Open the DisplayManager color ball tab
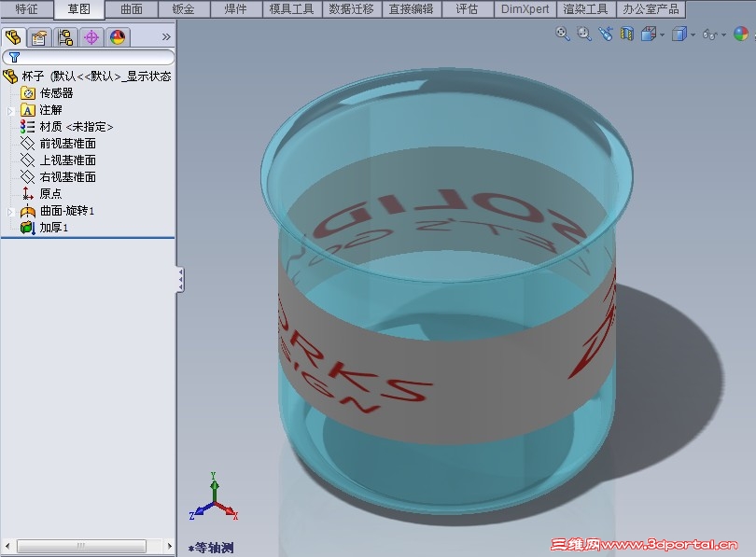 [x=118, y=37]
